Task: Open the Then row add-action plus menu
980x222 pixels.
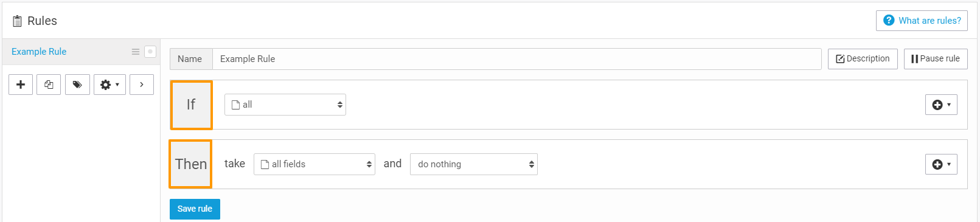Action: point(941,164)
